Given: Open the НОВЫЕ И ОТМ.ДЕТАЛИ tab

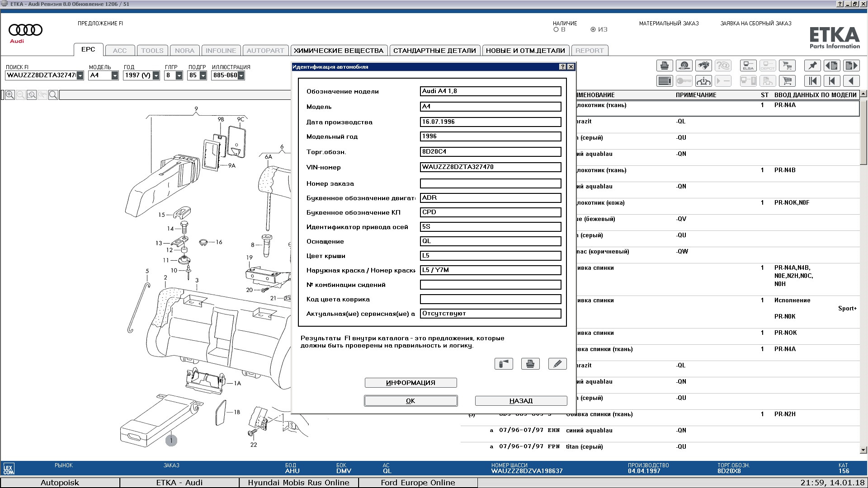Looking at the screenshot, I should click(525, 51).
